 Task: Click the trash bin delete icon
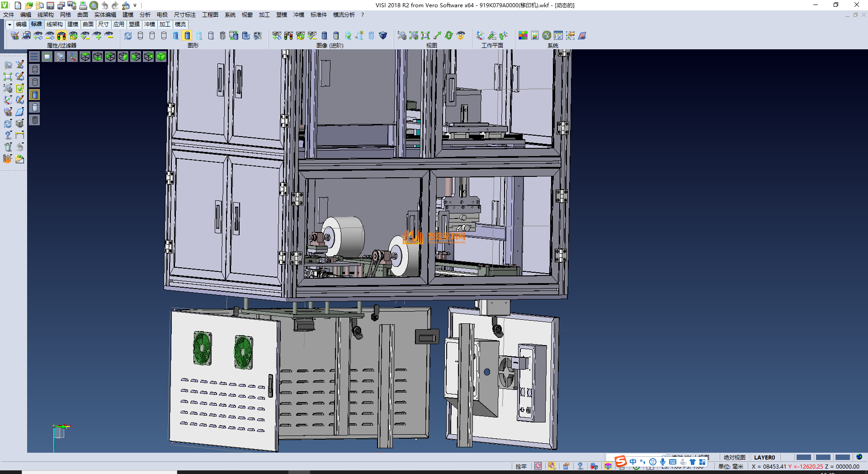click(8, 147)
